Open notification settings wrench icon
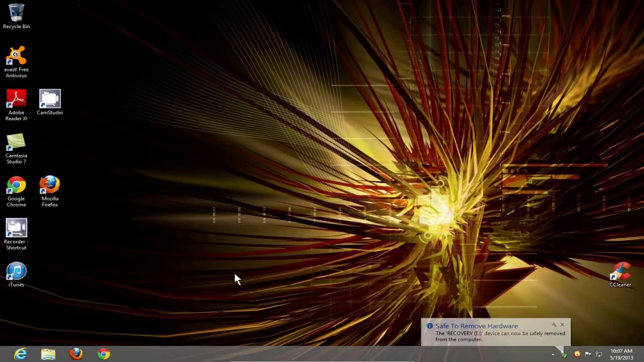 point(554,325)
